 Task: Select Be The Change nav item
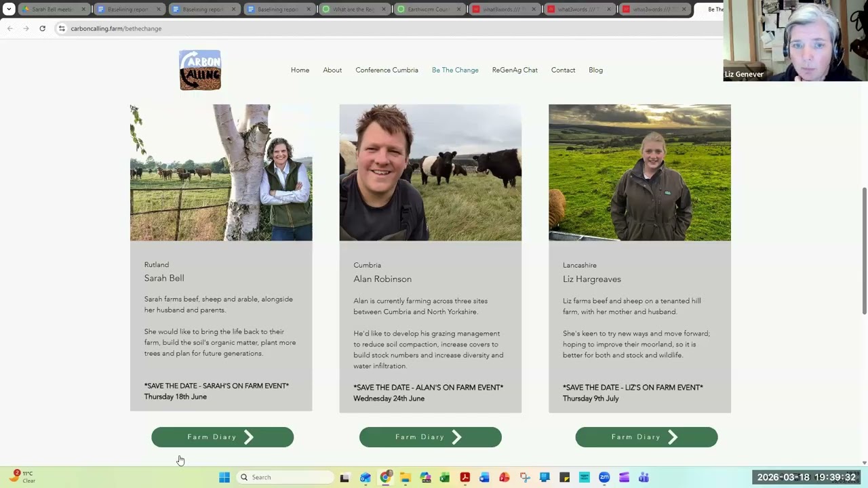tap(455, 70)
